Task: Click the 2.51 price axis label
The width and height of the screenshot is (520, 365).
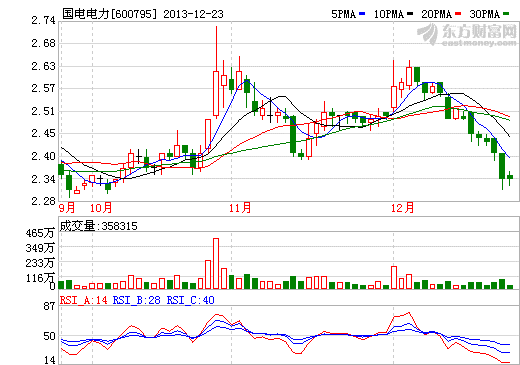Action: click(43, 111)
